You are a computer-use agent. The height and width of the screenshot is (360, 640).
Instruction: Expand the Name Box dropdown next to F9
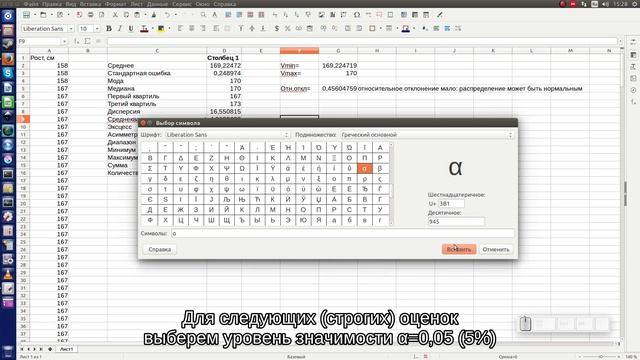pyautogui.click(x=64, y=41)
